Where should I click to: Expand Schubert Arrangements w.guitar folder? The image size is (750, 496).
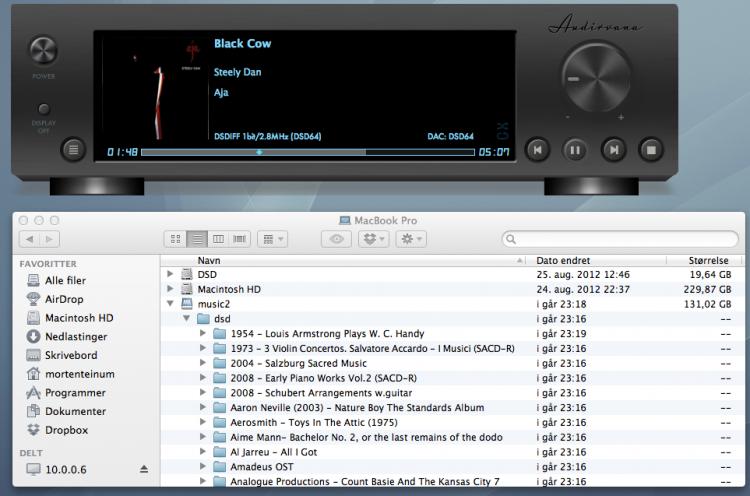(203, 393)
